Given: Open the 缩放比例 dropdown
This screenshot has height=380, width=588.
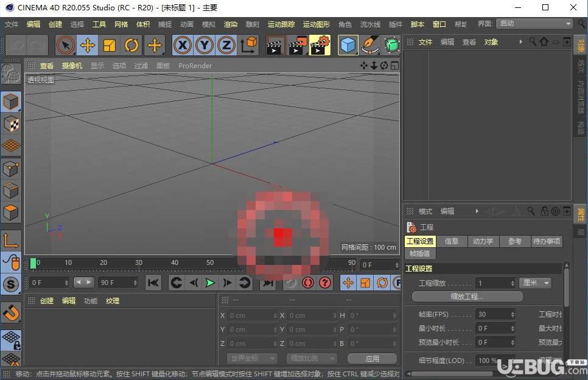Looking at the screenshot, I should tap(311, 359).
